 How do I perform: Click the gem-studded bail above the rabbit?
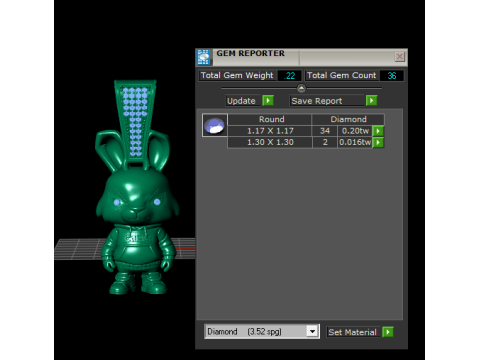pyautogui.click(x=135, y=122)
